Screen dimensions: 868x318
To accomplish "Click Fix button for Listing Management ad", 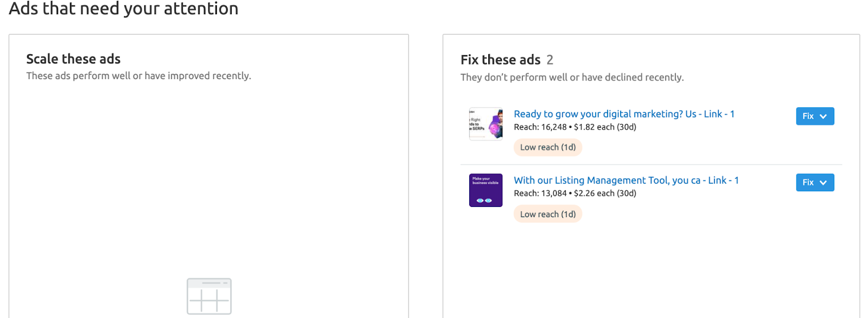I will (815, 183).
